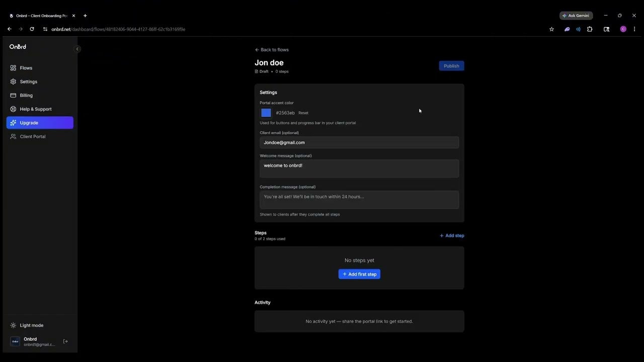
Task: Open Client Portal in sidebar
Action: click(40, 136)
